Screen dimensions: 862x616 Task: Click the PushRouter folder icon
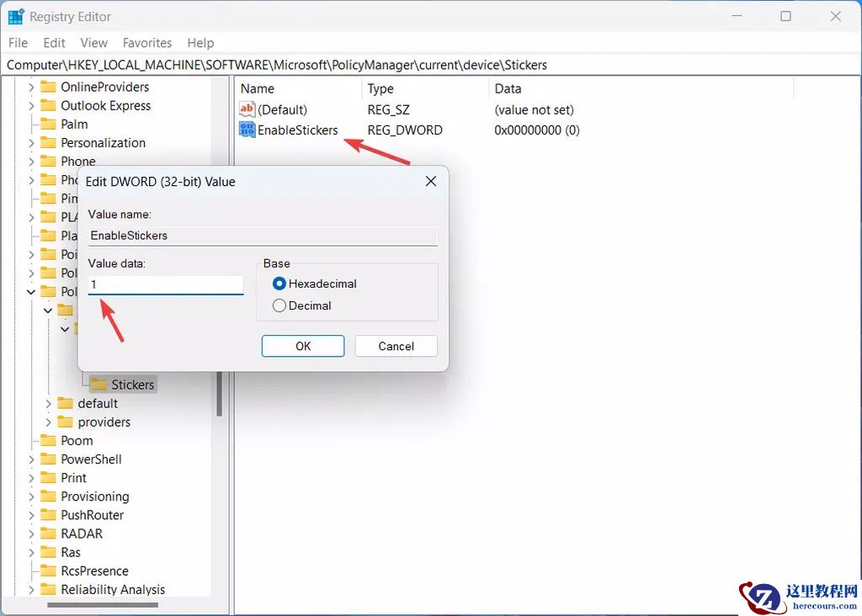pos(48,516)
